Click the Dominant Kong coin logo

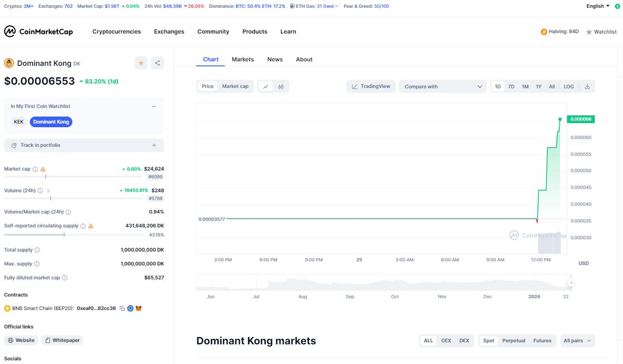tap(9, 63)
